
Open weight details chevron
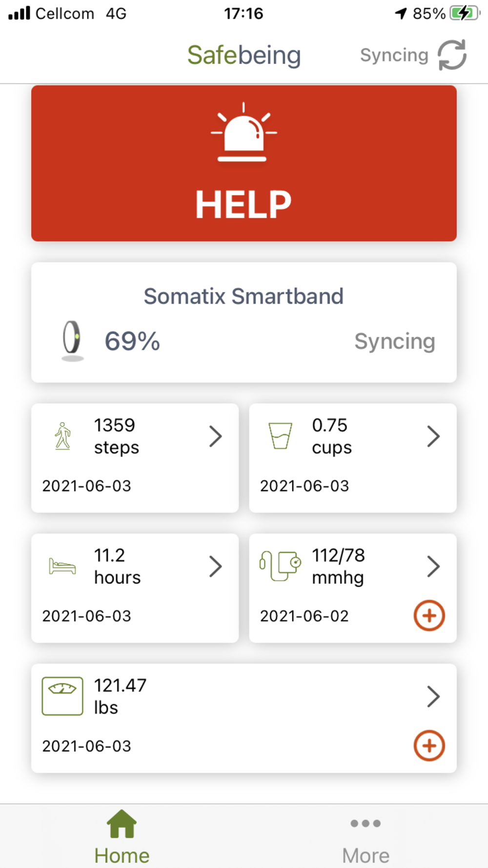(x=433, y=697)
